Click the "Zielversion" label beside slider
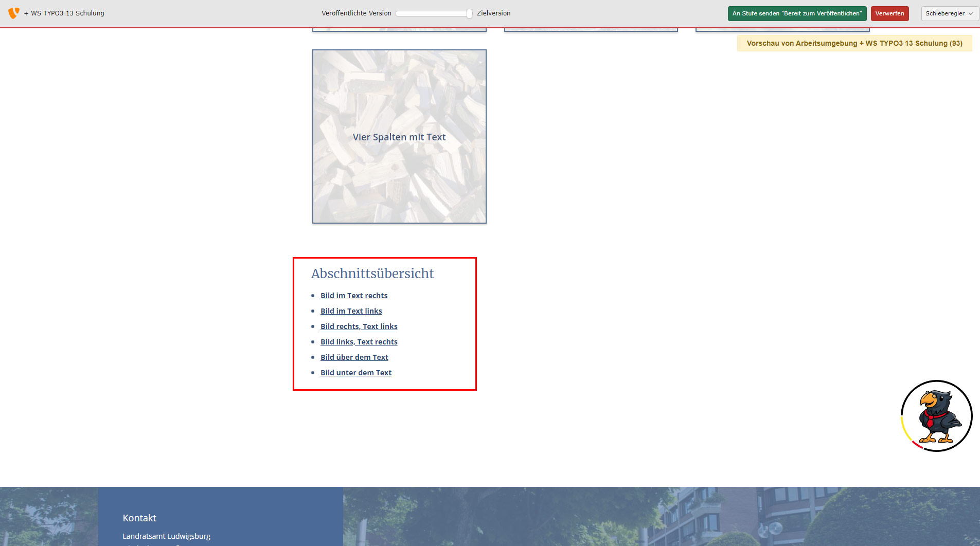The width and height of the screenshot is (980, 546). [x=493, y=13]
